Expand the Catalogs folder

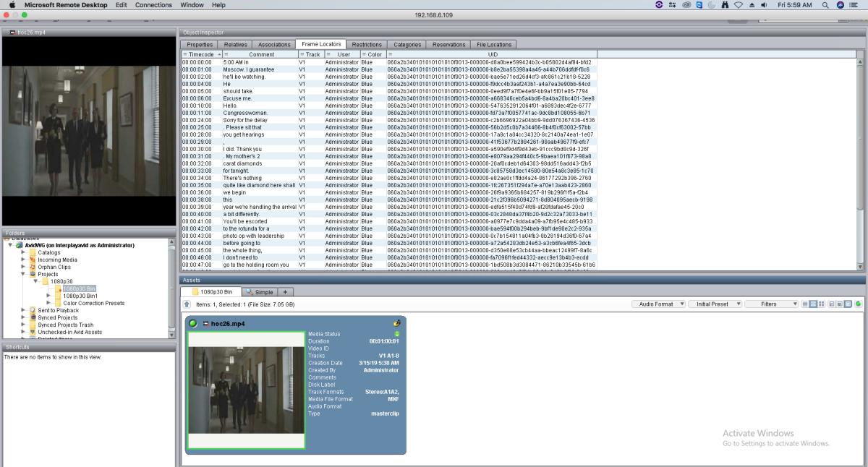point(24,252)
